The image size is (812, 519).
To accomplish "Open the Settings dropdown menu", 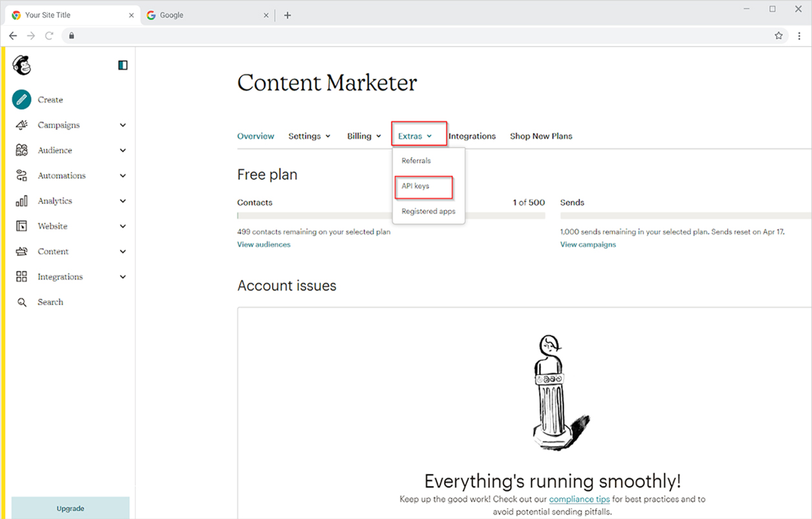I will [309, 136].
